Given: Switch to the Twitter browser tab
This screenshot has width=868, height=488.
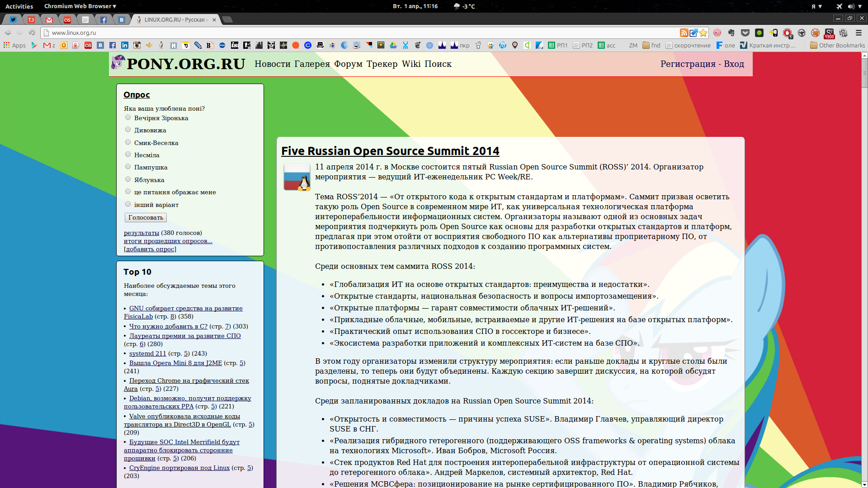Looking at the screenshot, I should click(x=13, y=19).
